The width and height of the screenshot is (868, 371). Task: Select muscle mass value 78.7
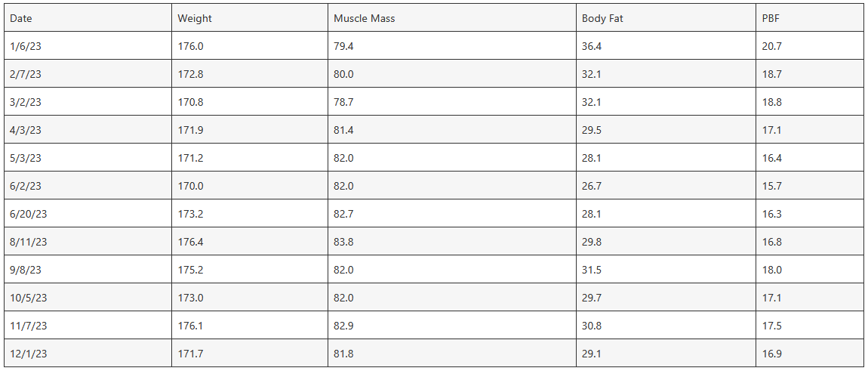pos(344,102)
